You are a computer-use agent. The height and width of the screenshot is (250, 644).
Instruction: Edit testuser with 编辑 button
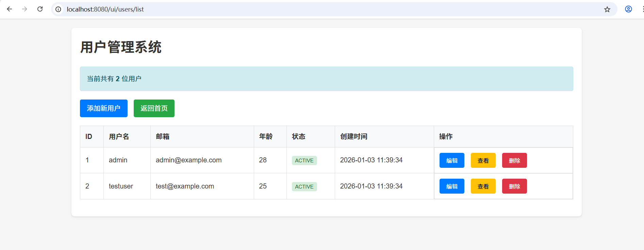point(452,186)
